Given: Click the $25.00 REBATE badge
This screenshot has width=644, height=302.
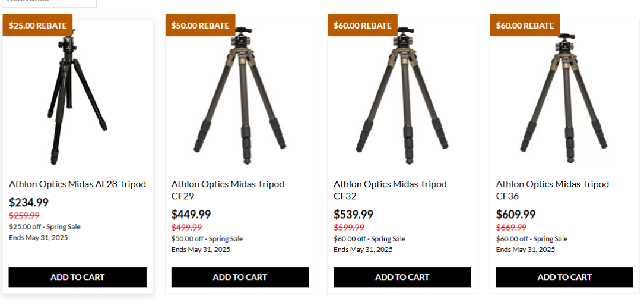Looking at the screenshot, I should (x=37, y=26).
